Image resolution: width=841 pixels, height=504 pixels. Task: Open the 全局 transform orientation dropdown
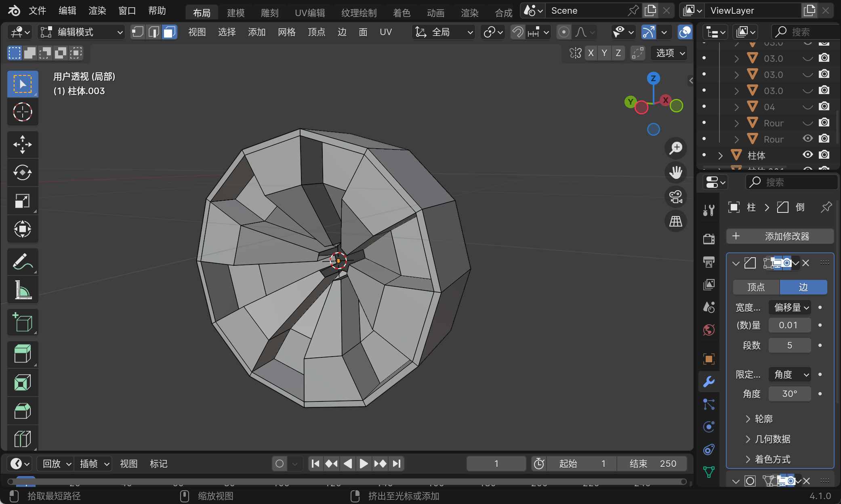[x=444, y=32]
